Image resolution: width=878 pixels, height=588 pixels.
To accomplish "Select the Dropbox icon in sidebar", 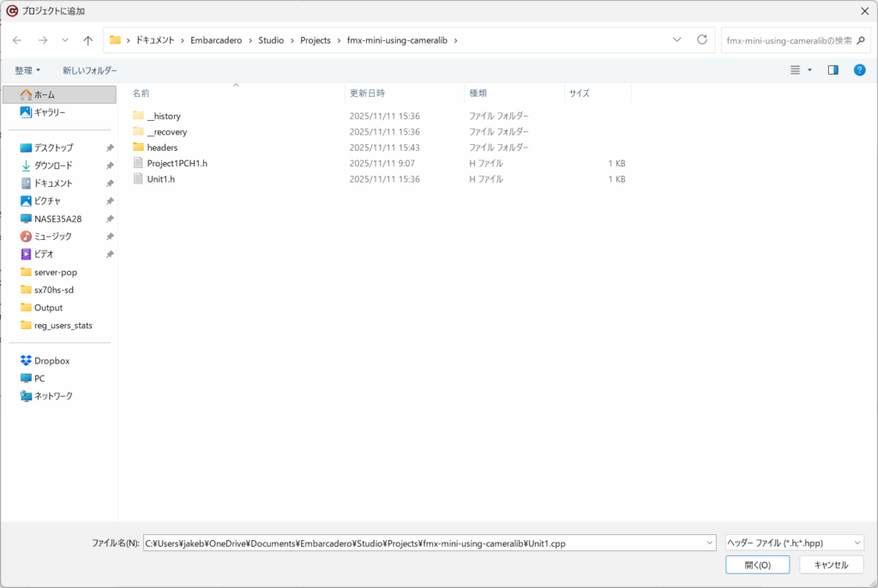I will pos(26,361).
